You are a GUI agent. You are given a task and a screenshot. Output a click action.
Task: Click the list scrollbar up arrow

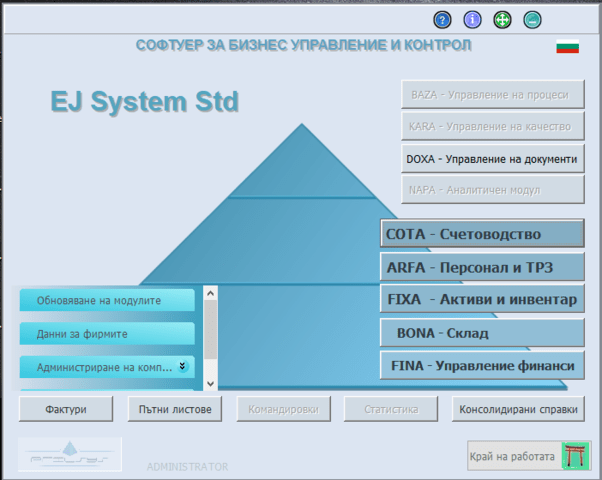pos(210,293)
